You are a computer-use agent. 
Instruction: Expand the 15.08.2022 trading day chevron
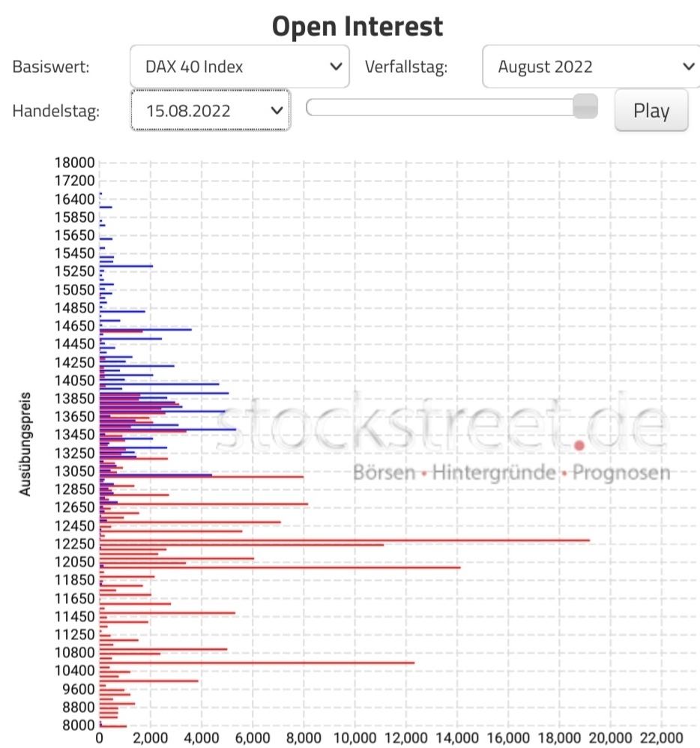tap(278, 110)
